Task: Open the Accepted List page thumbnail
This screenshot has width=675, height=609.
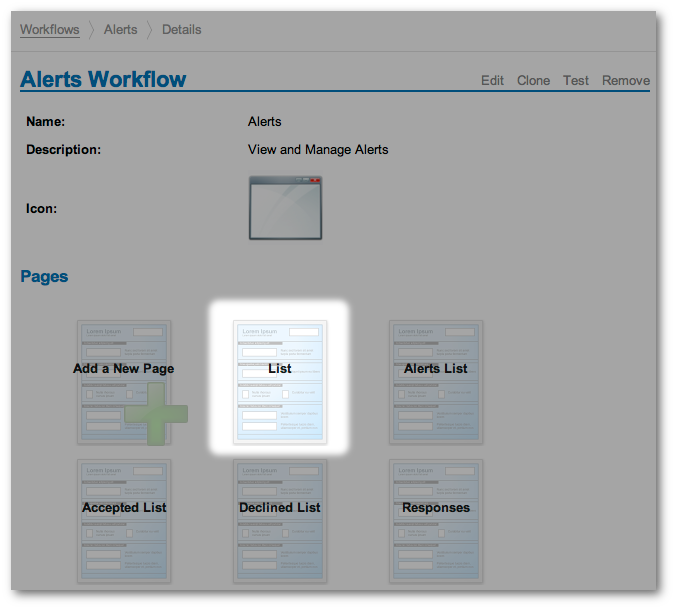Action: coord(124,520)
